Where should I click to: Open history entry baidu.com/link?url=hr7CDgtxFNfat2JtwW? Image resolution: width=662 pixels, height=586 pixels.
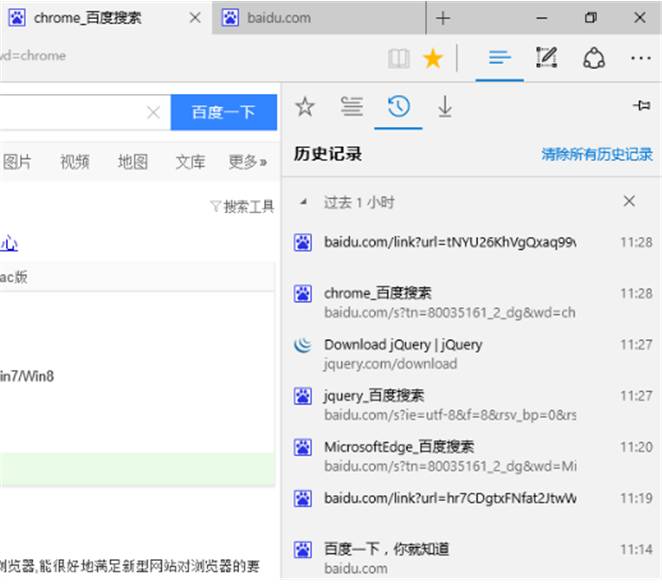pyautogui.click(x=472, y=498)
